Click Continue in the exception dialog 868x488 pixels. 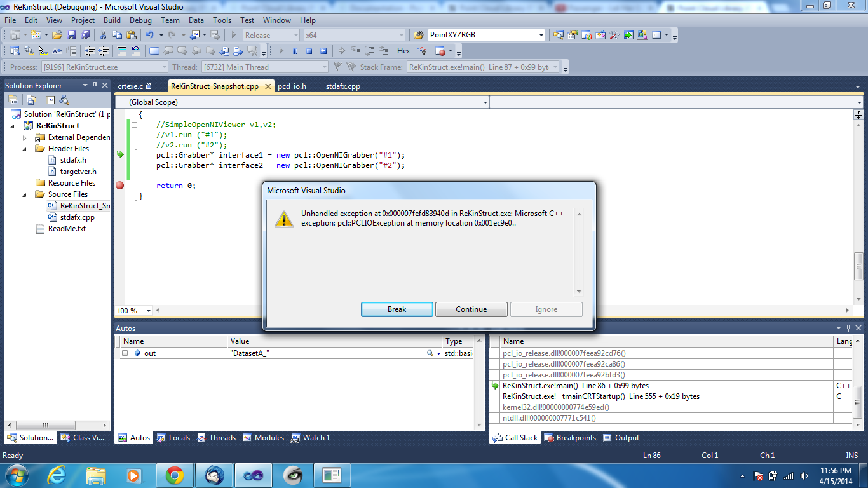[x=471, y=309]
